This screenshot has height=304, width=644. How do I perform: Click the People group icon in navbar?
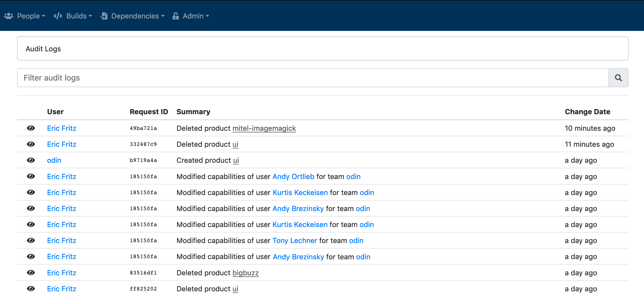(9, 16)
